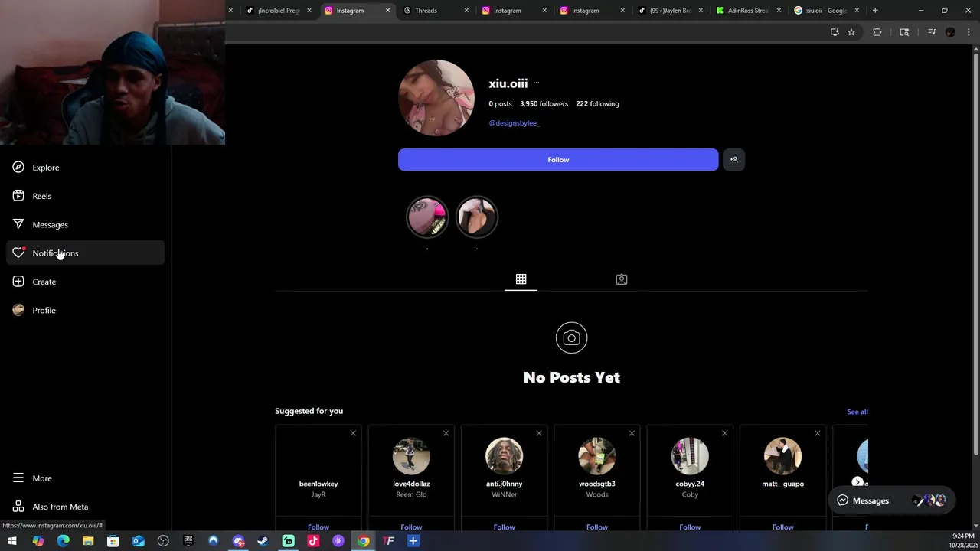
Task: Dismiss the beenlowkey suggestion
Action: coord(353,433)
